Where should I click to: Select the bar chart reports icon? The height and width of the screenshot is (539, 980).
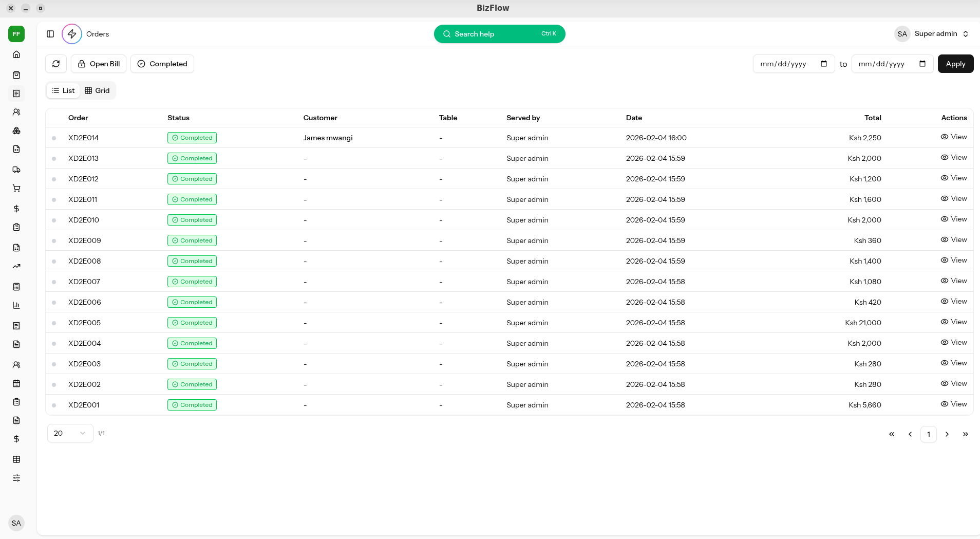click(16, 305)
